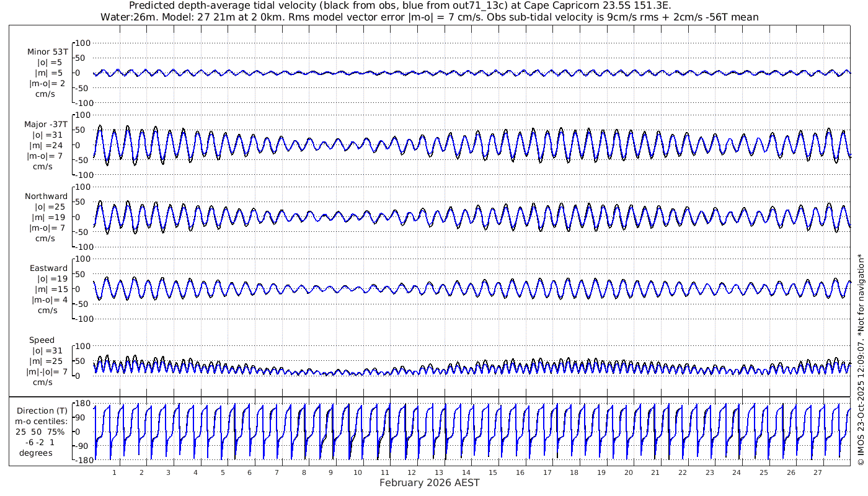This screenshot has height=496, width=868.
Task: Click day "12" on the x-axis
Action: [412, 472]
